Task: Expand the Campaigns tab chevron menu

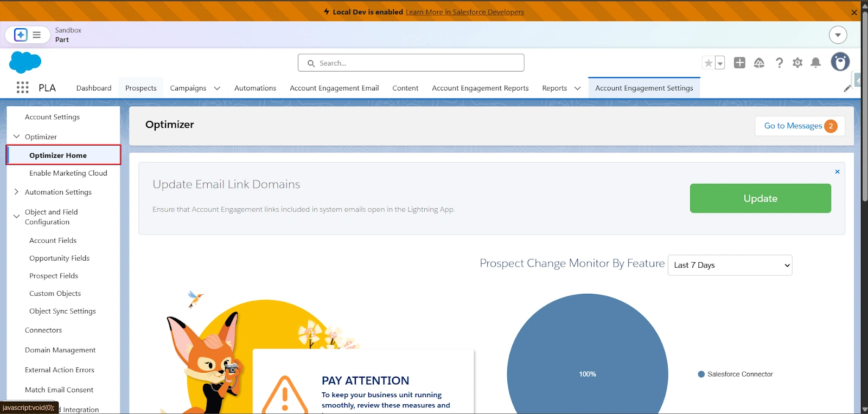Action: click(x=217, y=88)
